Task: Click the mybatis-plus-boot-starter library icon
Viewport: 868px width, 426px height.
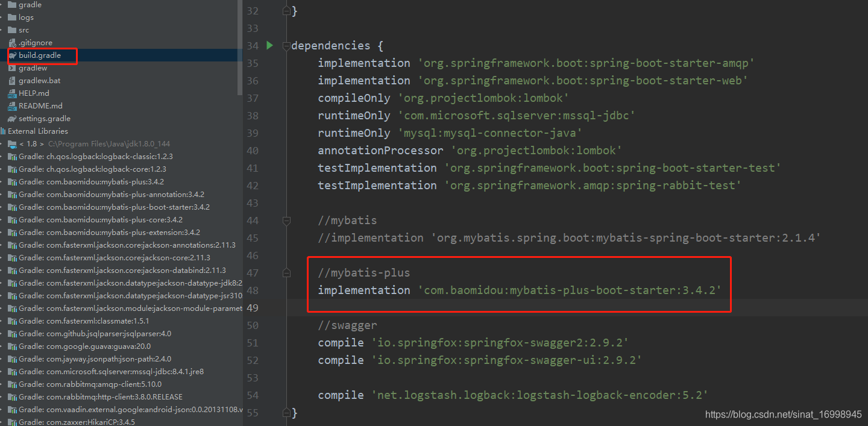Action: 13,207
